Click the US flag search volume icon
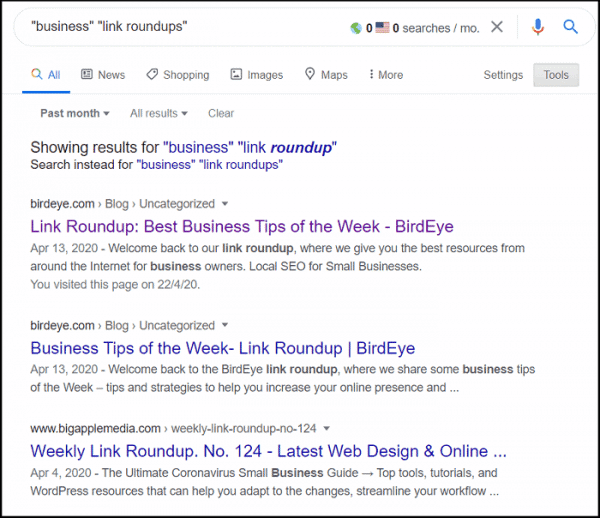Viewport: 600px width, 518px height. point(382,28)
